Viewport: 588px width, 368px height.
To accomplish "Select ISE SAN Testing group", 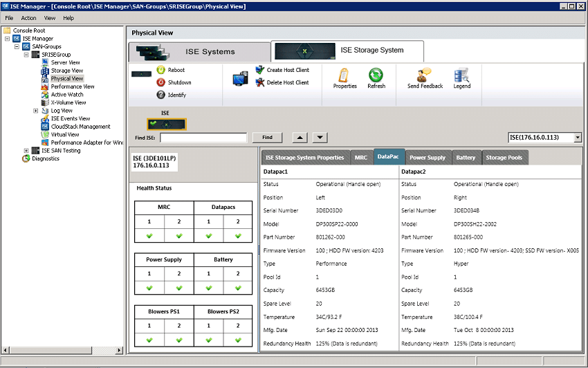I will [x=61, y=150].
